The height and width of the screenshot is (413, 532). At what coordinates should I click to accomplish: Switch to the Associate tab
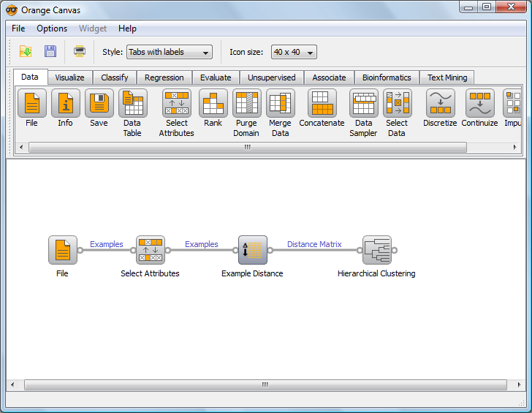pos(329,77)
